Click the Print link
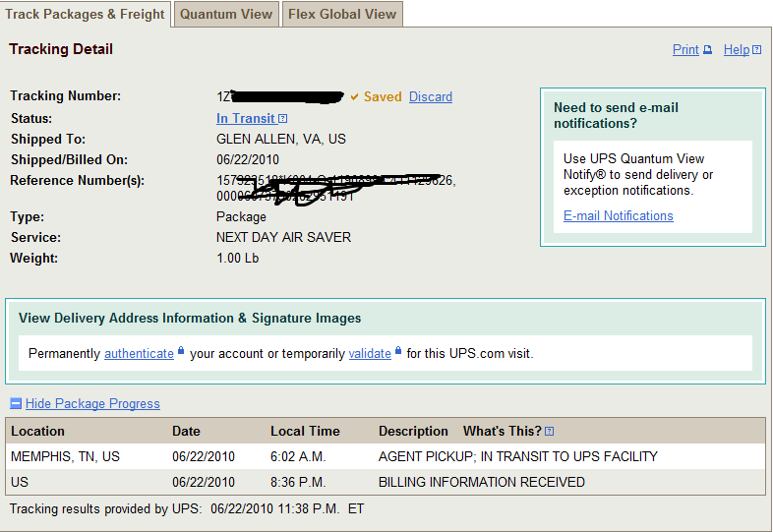Screen dimensions: 773x532 pos(685,50)
